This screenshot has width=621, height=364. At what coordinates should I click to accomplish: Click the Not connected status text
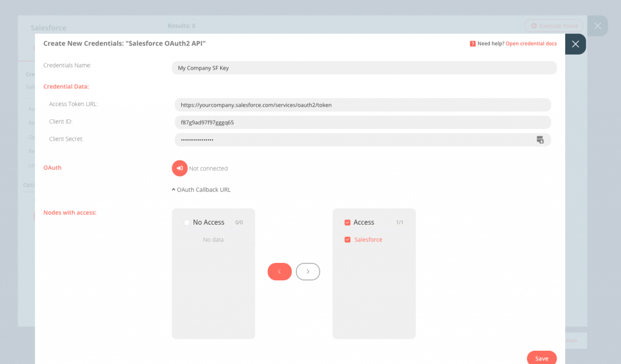tap(208, 168)
